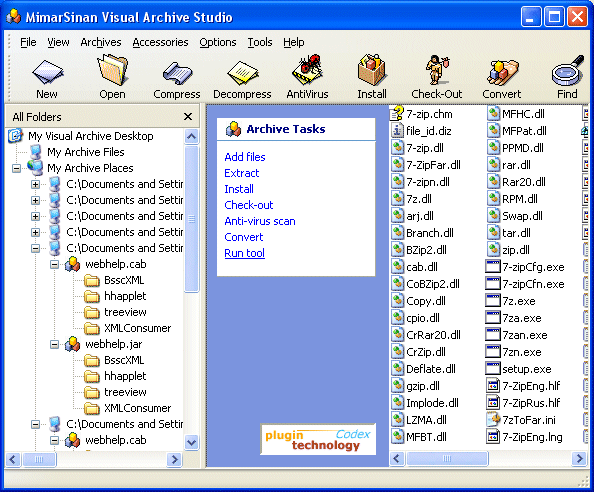Viewport: 594px width, 492px height.
Task: Click the file list scroll-right arrow
Action: pos(579,459)
